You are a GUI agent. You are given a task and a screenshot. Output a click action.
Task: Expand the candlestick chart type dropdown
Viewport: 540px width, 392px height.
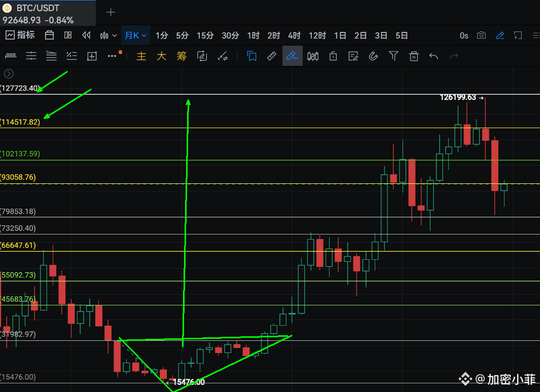point(108,35)
